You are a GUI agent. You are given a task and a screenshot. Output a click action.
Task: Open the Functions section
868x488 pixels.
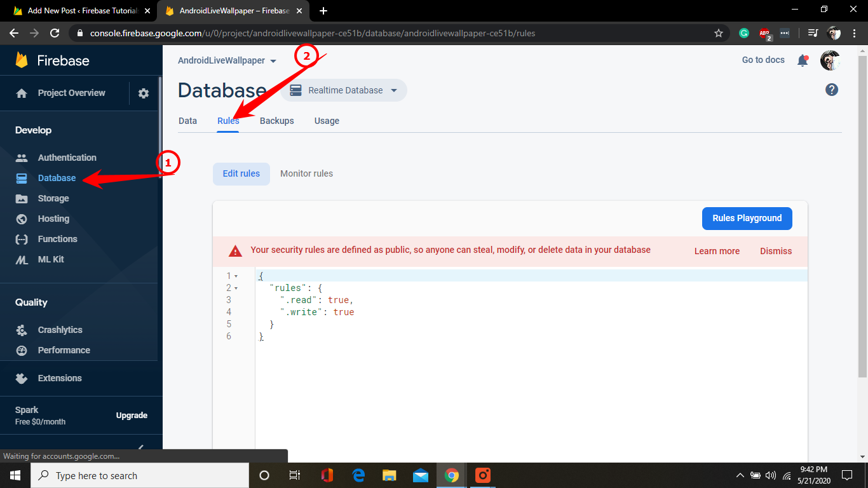[x=57, y=239]
